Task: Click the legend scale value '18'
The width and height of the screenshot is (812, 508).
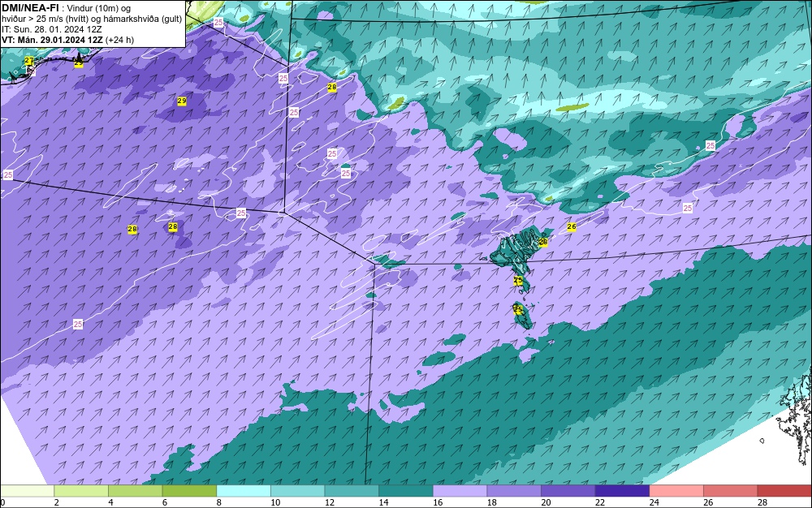Action: (492, 502)
